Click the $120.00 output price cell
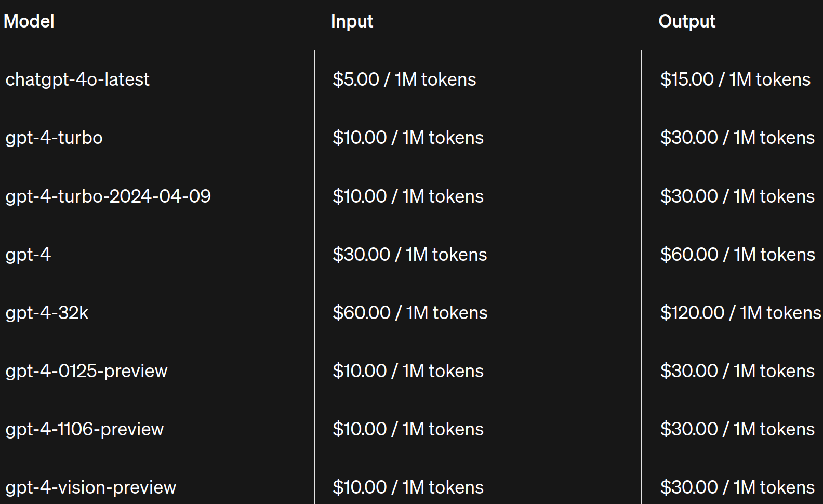Screen dimensions: 823x504 pyautogui.click(x=740, y=313)
